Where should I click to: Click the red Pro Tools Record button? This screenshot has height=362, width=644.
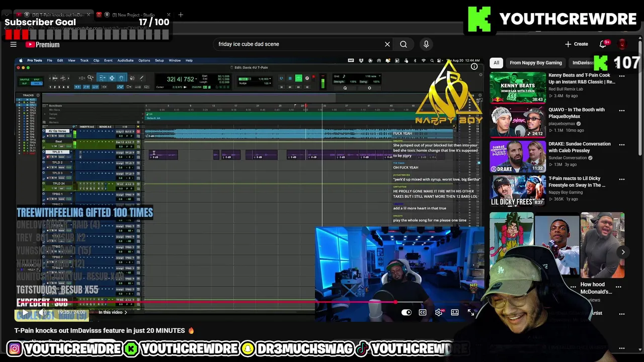tap(313, 76)
